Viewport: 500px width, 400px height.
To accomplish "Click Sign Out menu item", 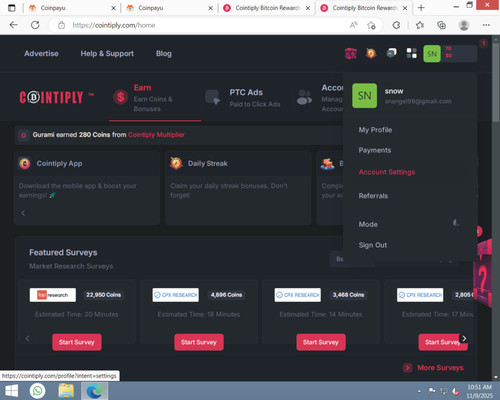I will click(x=373, y=245).
